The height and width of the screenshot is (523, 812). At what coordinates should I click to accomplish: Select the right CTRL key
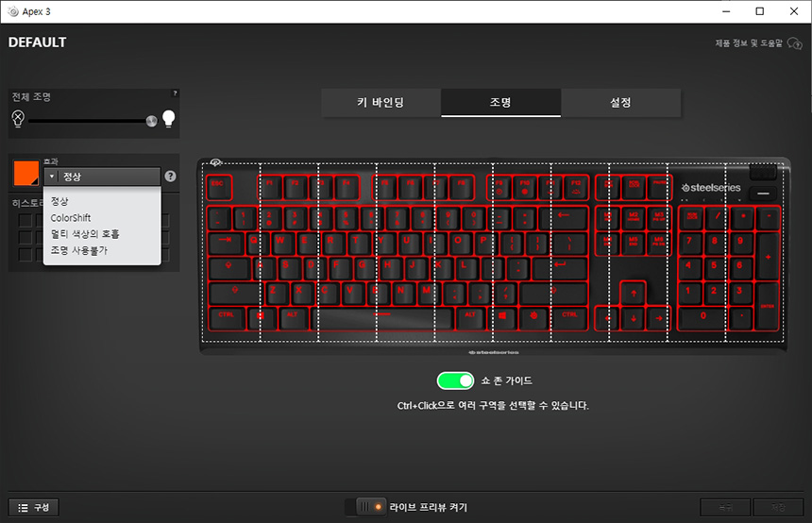pos(569,318)
